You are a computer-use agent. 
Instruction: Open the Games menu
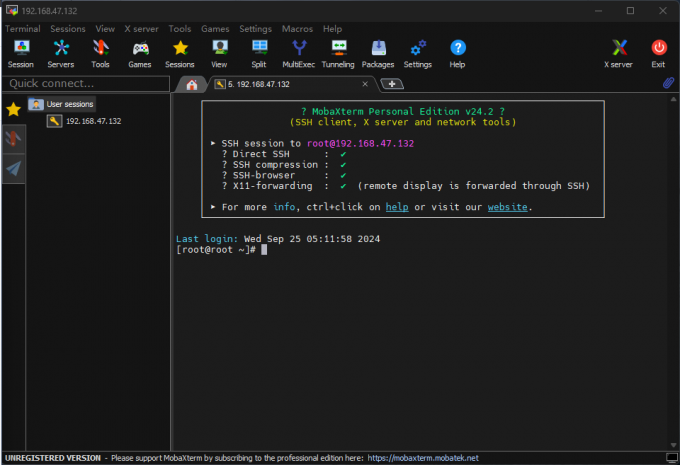coord(215,29)
